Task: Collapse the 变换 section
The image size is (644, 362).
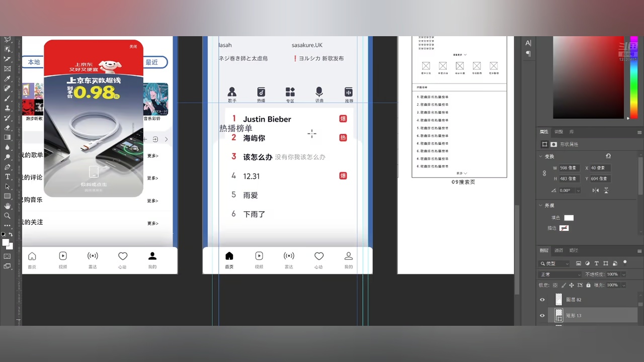Action: pos(540,156)
